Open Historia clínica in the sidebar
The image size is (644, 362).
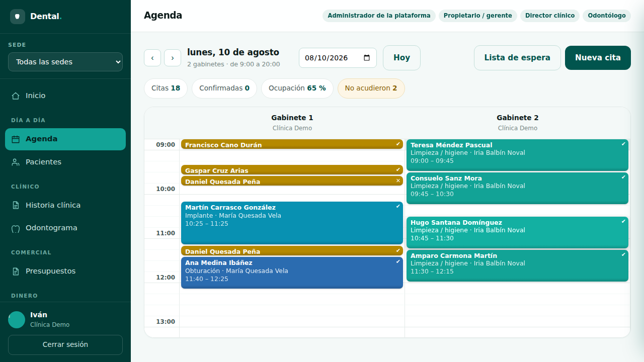[65, 205]
